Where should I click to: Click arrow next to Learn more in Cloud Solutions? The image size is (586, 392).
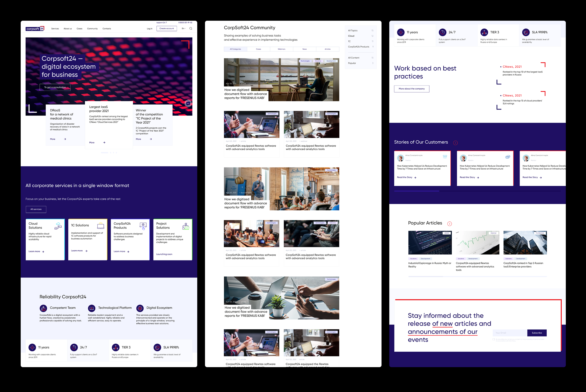[x=43, y=251]
